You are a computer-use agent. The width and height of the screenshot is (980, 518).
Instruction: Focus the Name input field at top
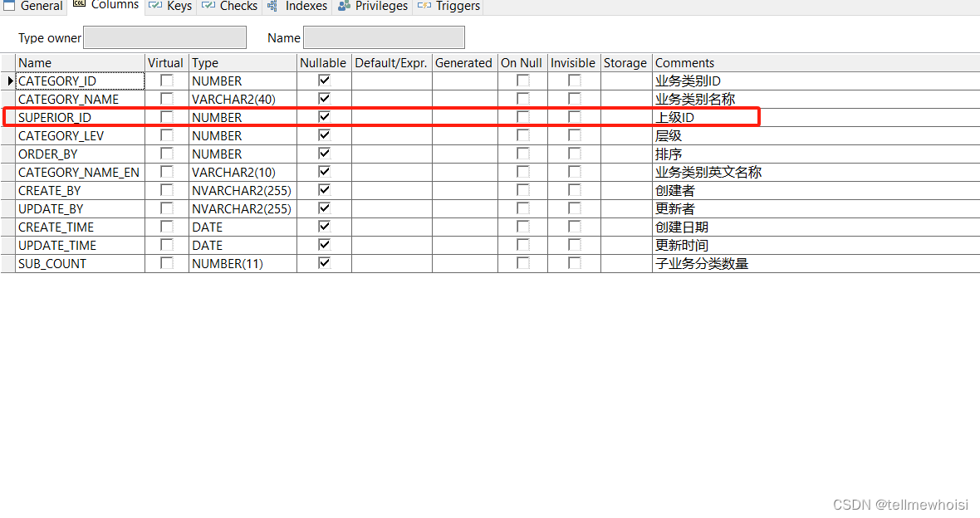pos(384,37)
